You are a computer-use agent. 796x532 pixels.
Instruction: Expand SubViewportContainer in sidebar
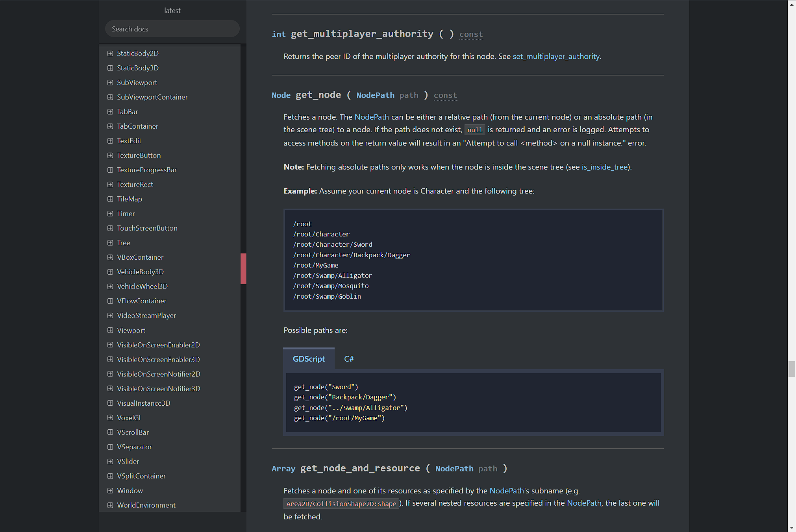click(110, 97)
